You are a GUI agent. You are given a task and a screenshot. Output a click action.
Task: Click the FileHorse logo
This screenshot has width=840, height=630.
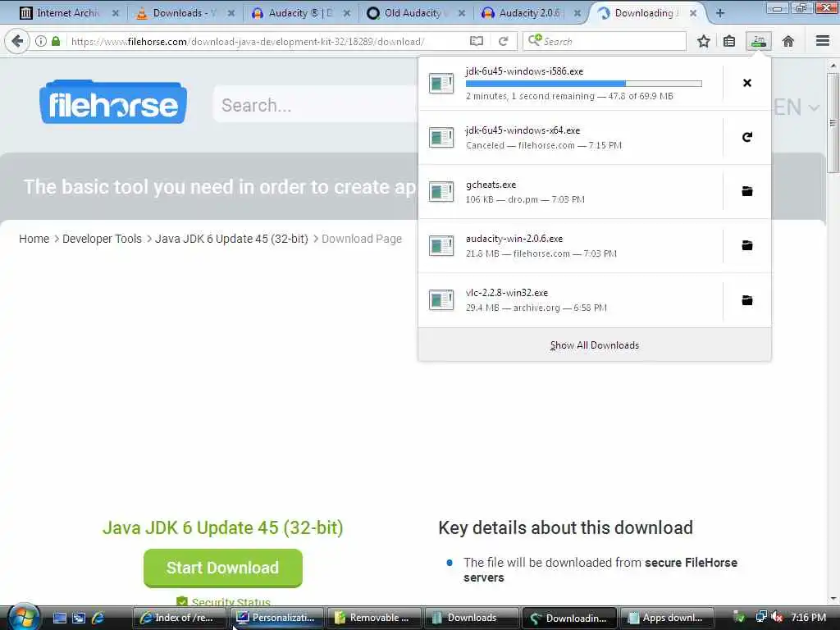click(113, 102)
